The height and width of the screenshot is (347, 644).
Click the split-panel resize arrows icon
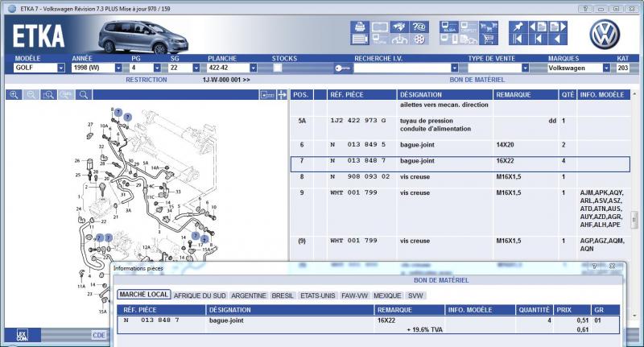[283, 95]
